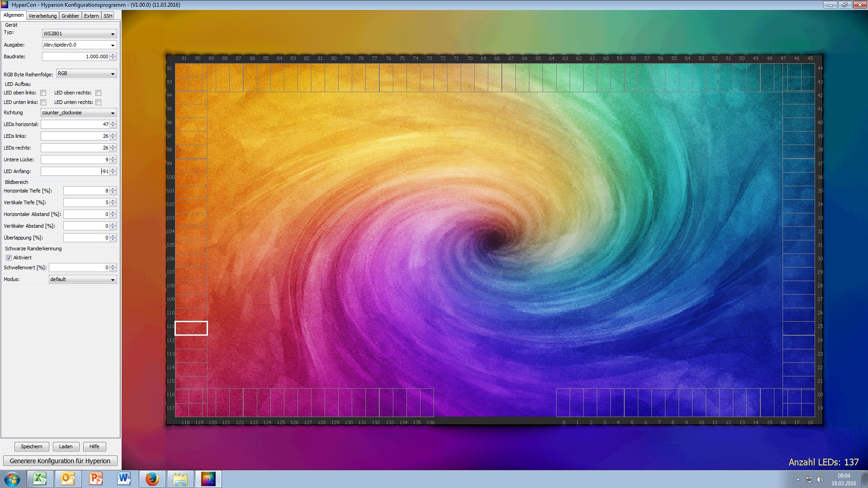This screenshot has width=868, height=488.
Task: Click the volume speaker tray icon
Action: 820,479
